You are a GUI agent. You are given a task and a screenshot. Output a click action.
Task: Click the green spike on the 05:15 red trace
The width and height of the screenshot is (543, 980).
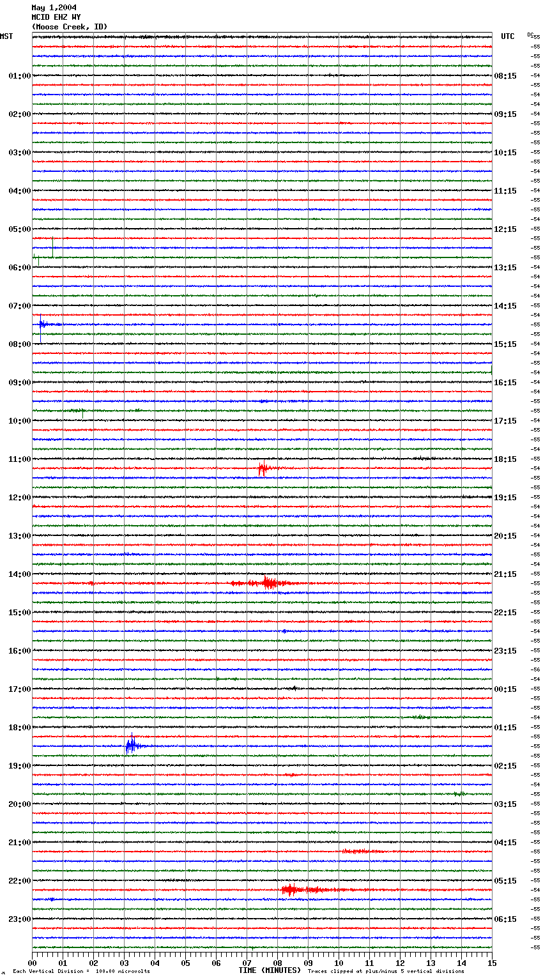click(x=52, y=247)
